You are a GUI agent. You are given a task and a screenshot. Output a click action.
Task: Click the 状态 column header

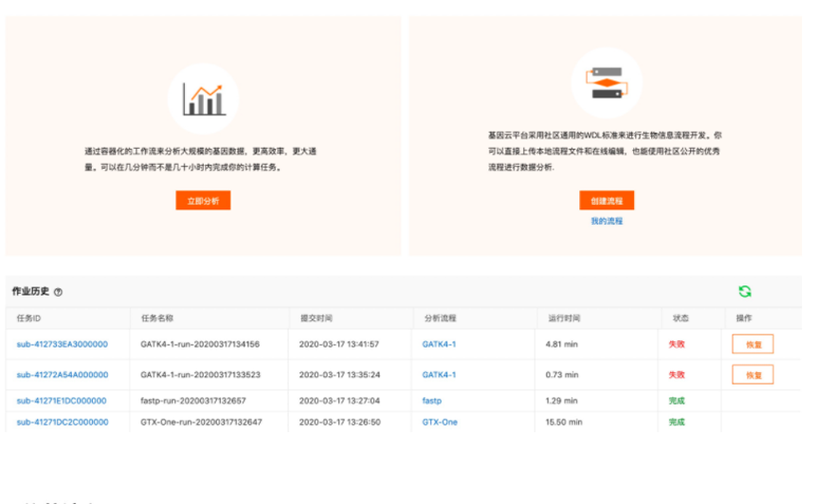pyautogui.click(x=680, y=318)
